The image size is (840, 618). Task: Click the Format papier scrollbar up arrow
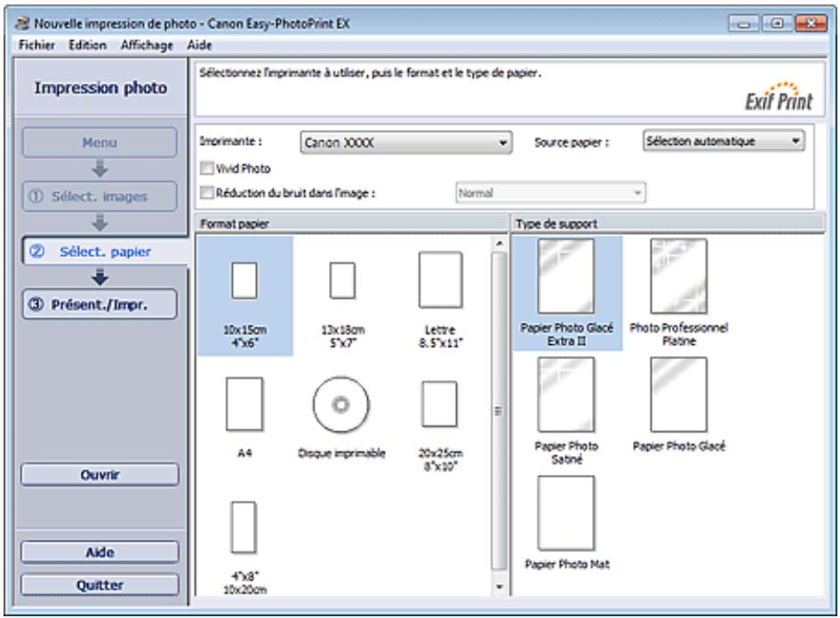click(500, 244)
